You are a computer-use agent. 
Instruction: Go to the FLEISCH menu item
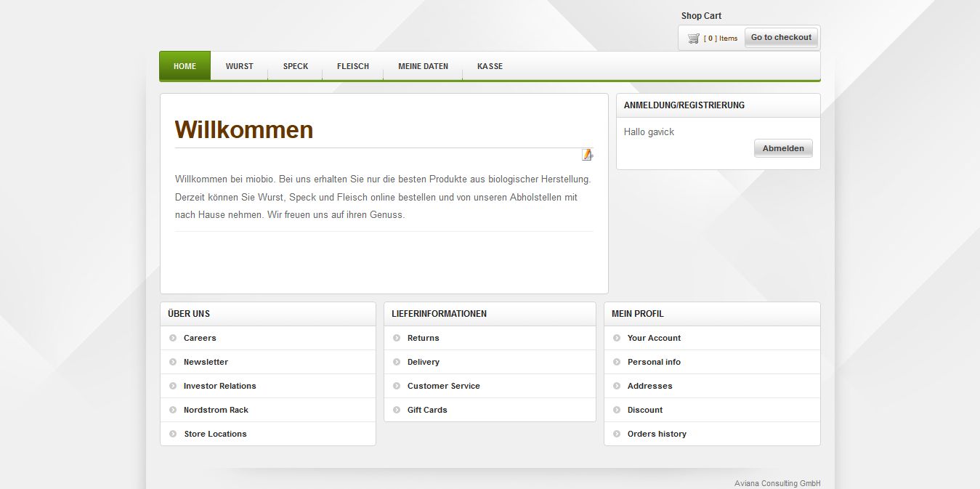click(353, 66)
